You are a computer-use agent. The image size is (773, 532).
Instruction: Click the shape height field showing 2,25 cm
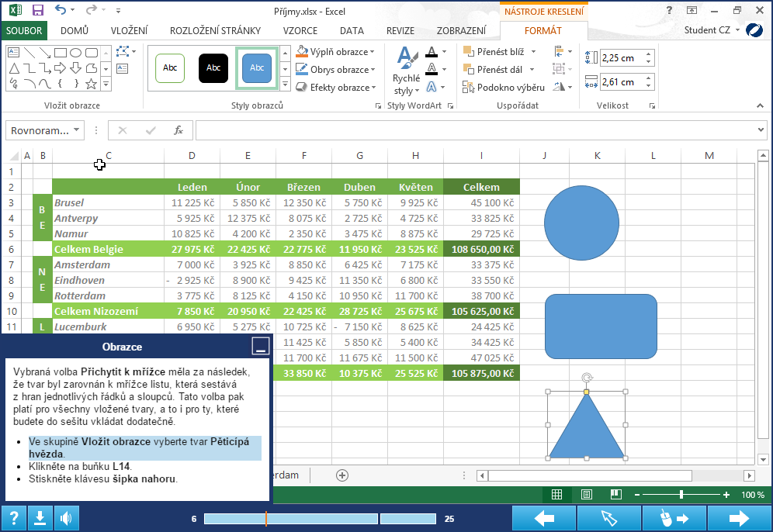[622, 58]
